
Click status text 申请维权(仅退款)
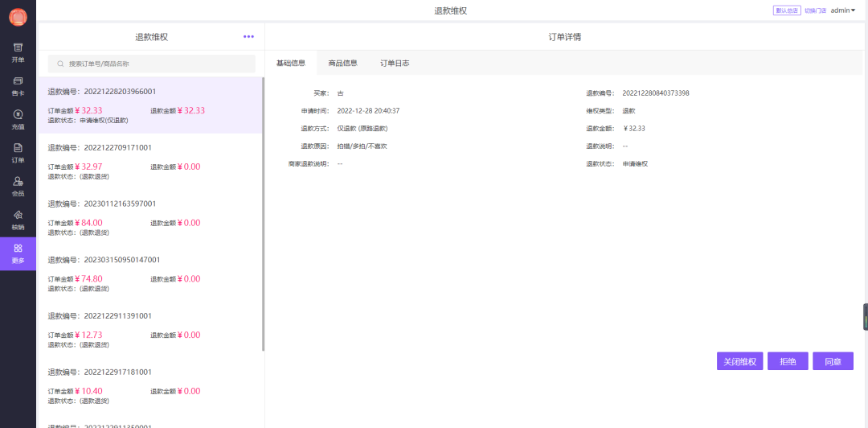tap(104, 121)
